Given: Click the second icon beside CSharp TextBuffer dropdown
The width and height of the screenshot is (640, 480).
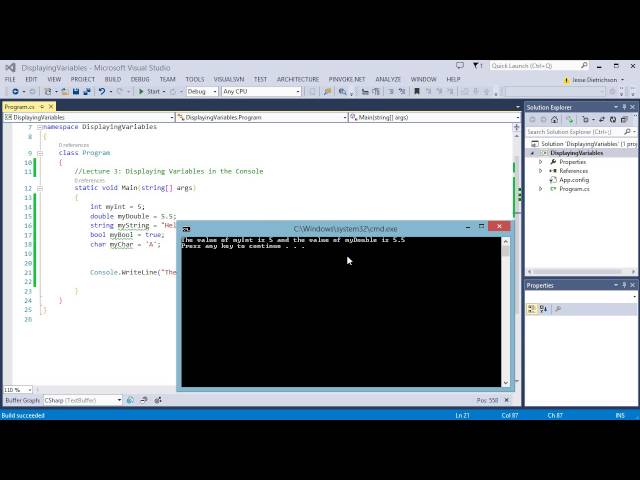Looking at the screenshot, I should coord(144,400).
